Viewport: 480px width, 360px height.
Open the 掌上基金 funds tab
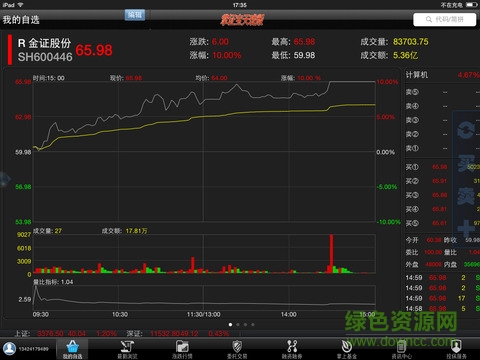point(347,349)
